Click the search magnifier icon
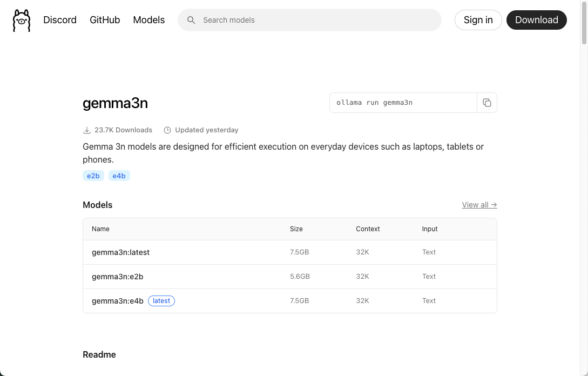Viewport: 588px width, 376px height. pyautogui.click(x=191, y=20)
